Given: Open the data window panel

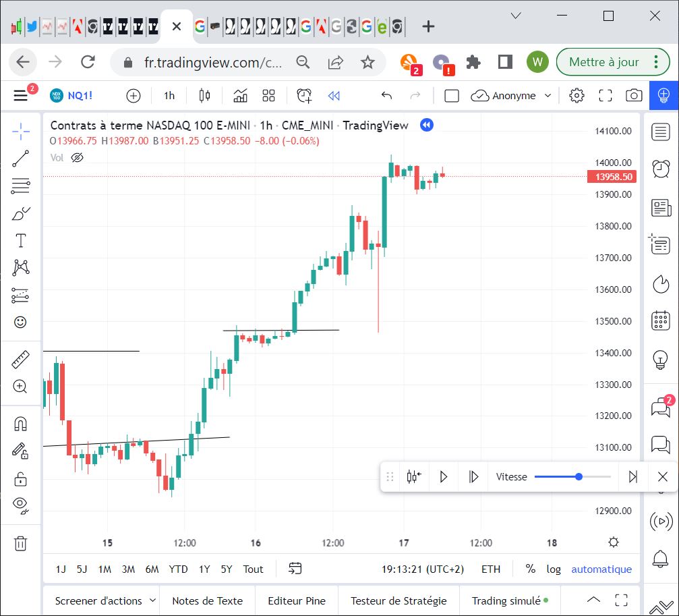Looking at the screenshot, I should 660,245.
